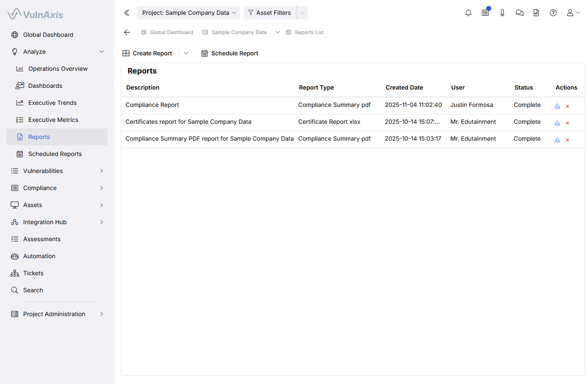Click the Schedule Report button
This screenshot has width=588, height=384.
(x=230, y=53)
